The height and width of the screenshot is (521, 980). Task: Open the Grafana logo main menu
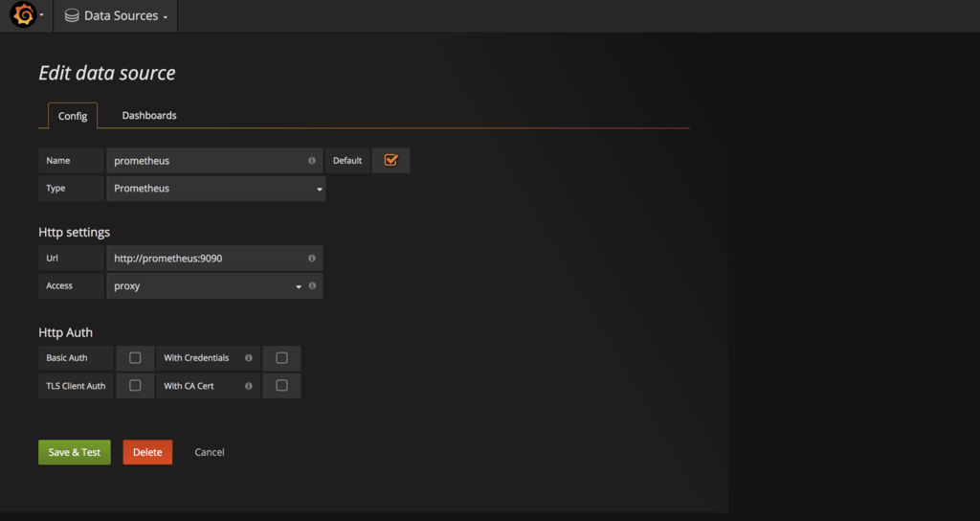(23, 15)
